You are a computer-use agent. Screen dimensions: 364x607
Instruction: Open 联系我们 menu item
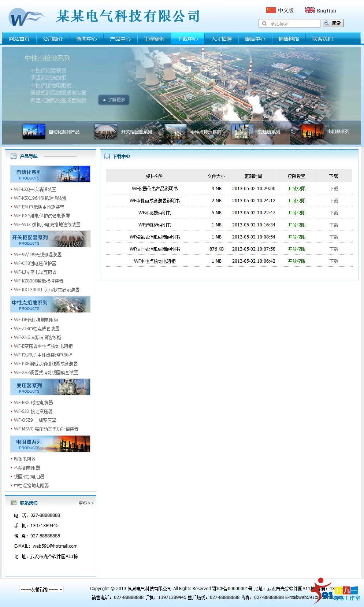coord(322,39)
